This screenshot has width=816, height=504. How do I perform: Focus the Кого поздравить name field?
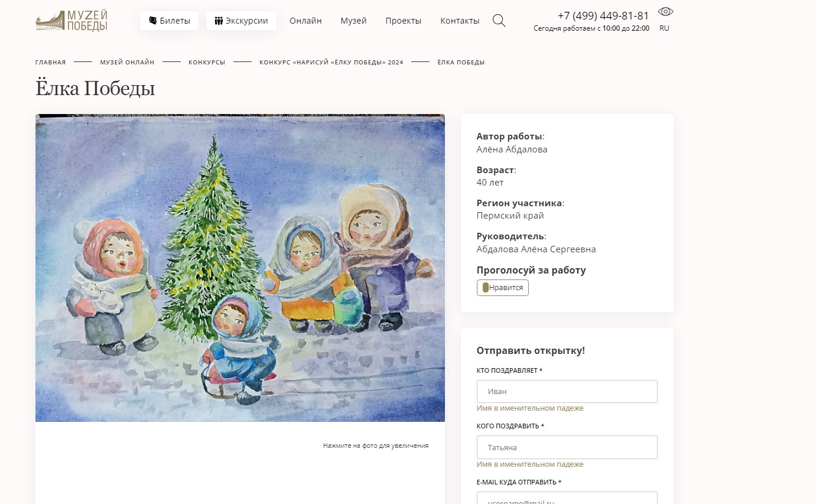click(x=567, y=447)
